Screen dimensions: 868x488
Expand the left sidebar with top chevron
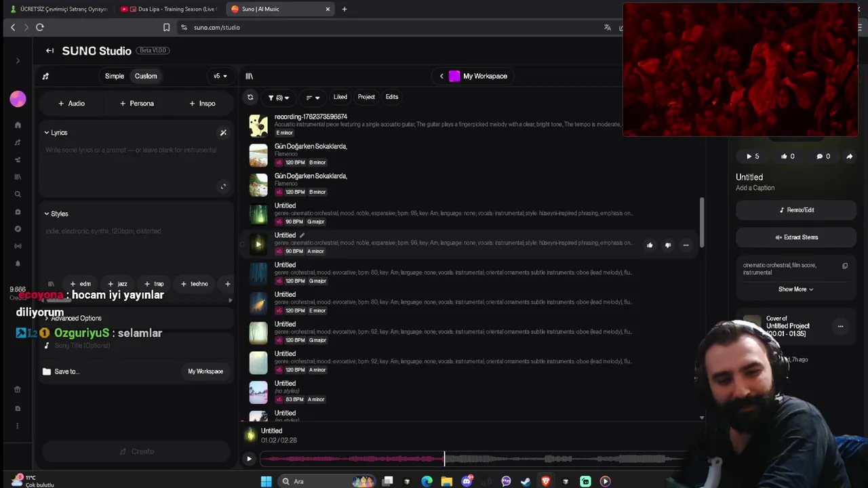point(18,61)
